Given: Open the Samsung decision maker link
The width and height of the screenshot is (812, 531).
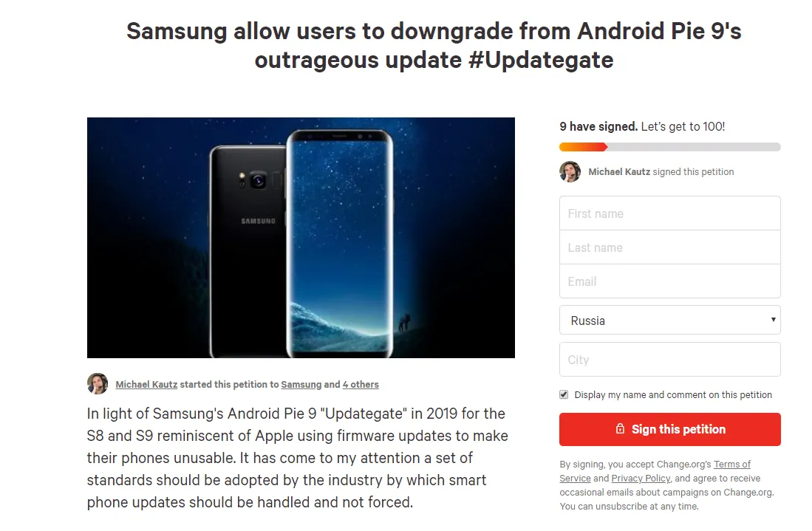Looking at the screenshot, I should point(301,385).
